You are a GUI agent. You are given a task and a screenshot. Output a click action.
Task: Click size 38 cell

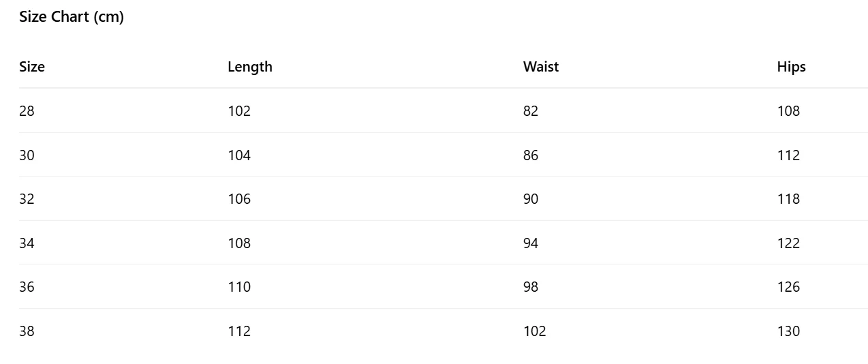27,331
